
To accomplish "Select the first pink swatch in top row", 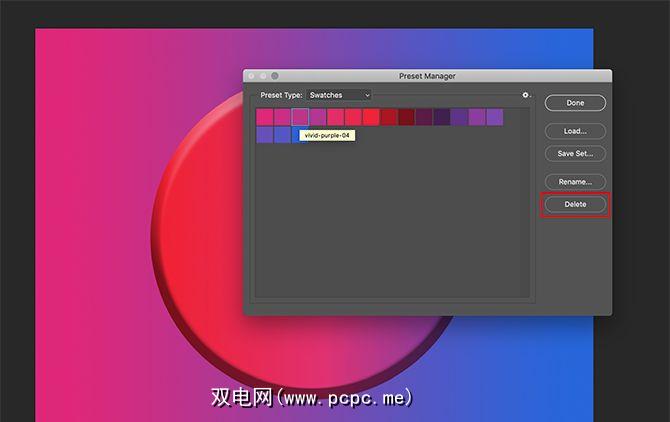I will pos(265,117).
